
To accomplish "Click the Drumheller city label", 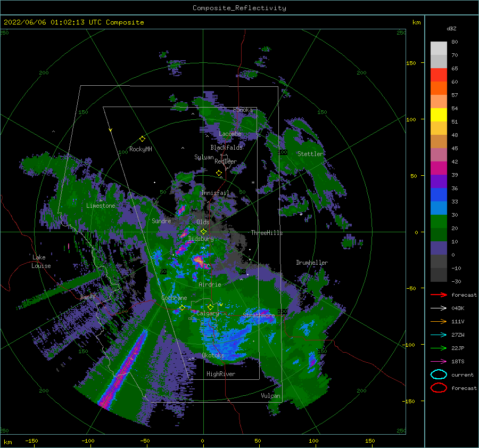I will click(x=312, y=263).
